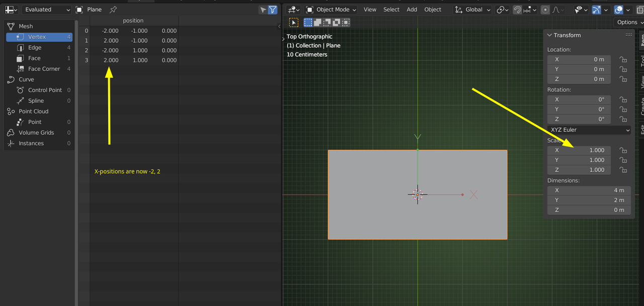The width and height of the screenshot is (644, 306).
Task: Click the Dimensions X value field
Action: 589,190
